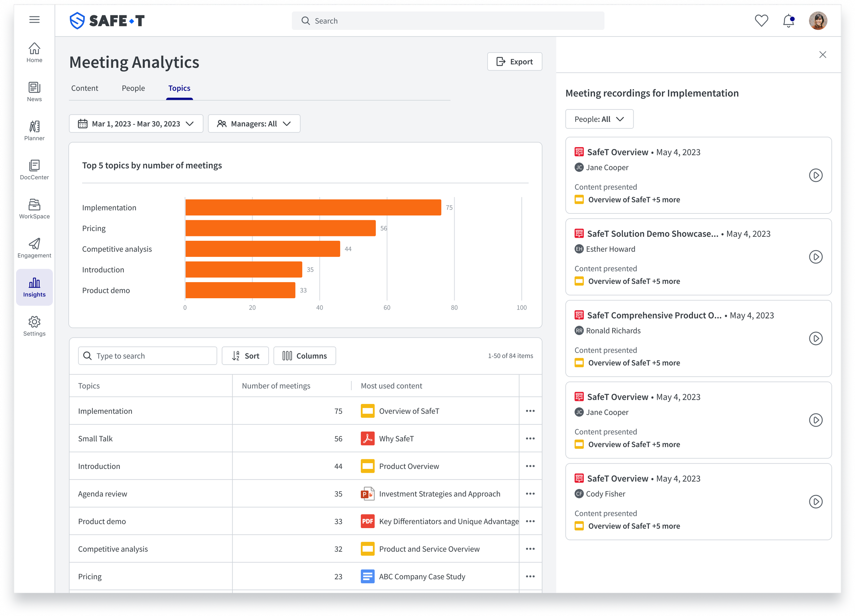Click the orange Implementation bar in chart
The width and height of the screenshot is (855, 616).
point(313,207)
